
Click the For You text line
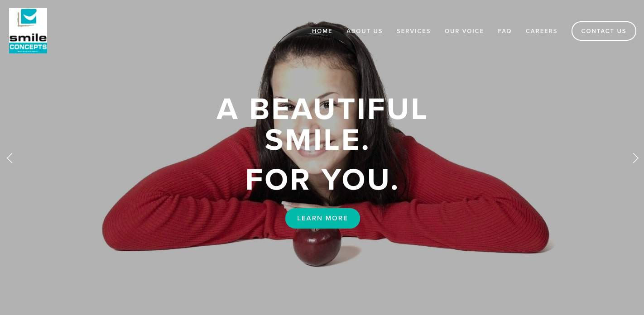[x=322, y=179]
